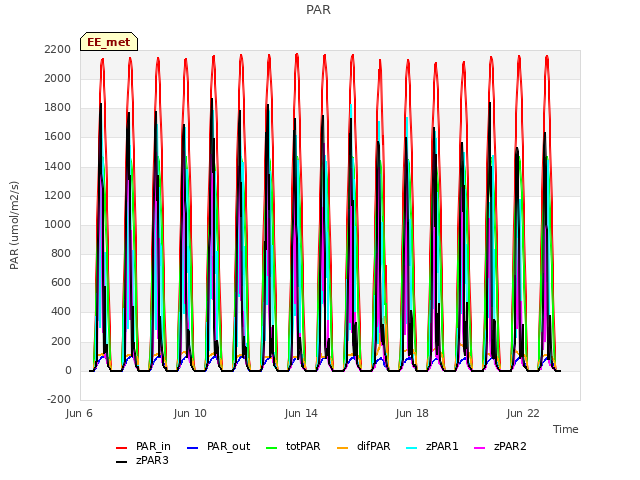Click the 400 y-axis tick label
The image size is (640, 480).
pos(61,312)
